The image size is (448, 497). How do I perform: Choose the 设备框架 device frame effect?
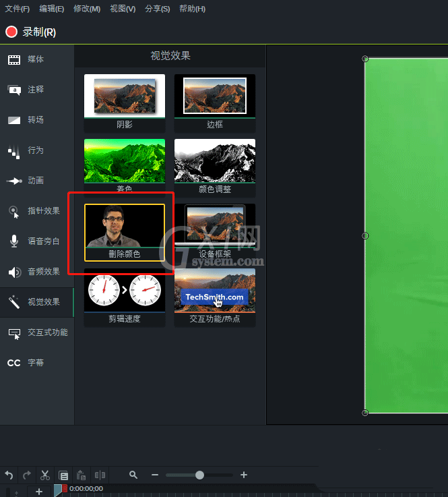click(215, 233)
